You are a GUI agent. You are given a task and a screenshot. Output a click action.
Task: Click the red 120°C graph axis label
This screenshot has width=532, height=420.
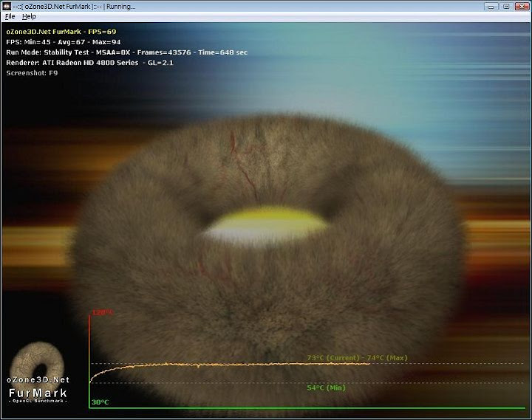tap(103, 312)
